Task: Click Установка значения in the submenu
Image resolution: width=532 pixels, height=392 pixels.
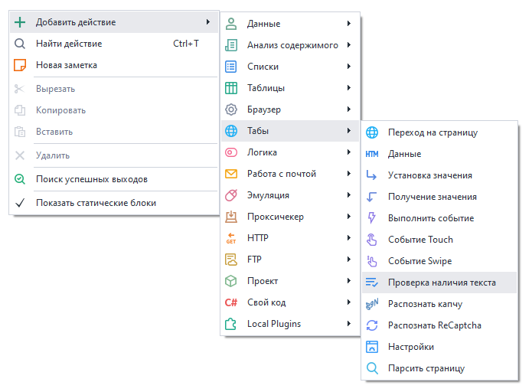Action: tap(429, 175)
